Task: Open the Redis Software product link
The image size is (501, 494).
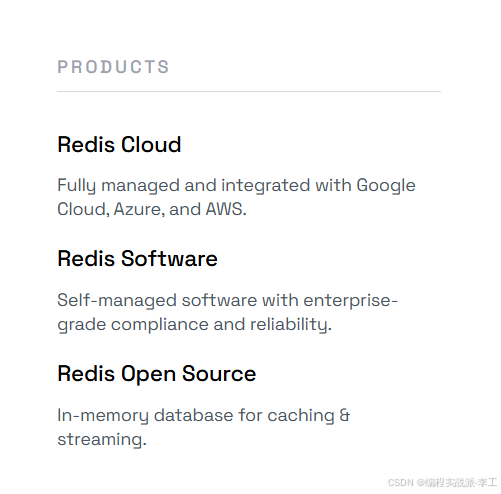Action: point(137,258)
